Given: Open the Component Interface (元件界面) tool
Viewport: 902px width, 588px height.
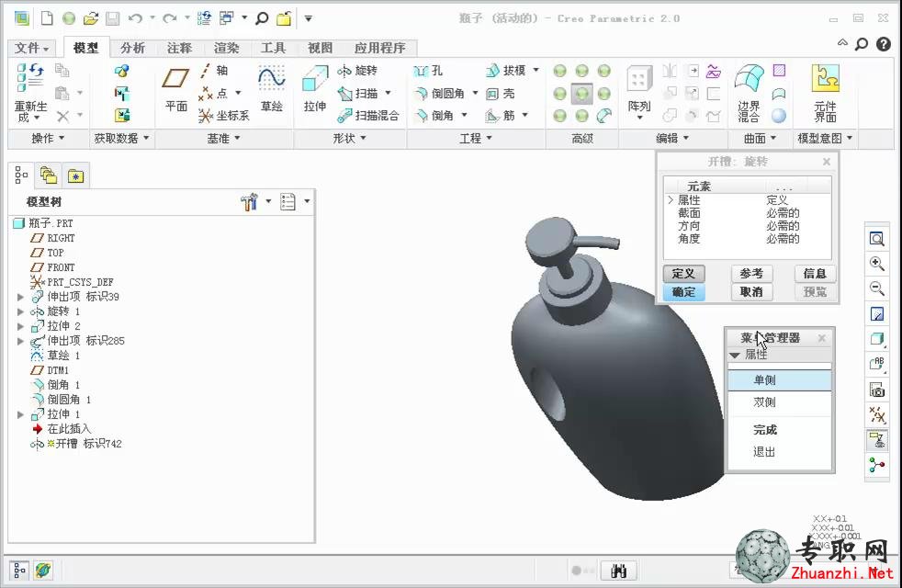Looking at the screenshot, I should click(x=825, y=92).
